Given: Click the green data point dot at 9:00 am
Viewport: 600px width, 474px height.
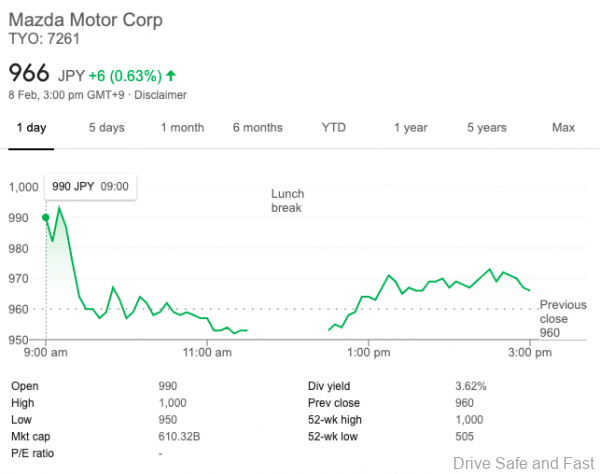Looking at the screenshot, I should (46, 217).
